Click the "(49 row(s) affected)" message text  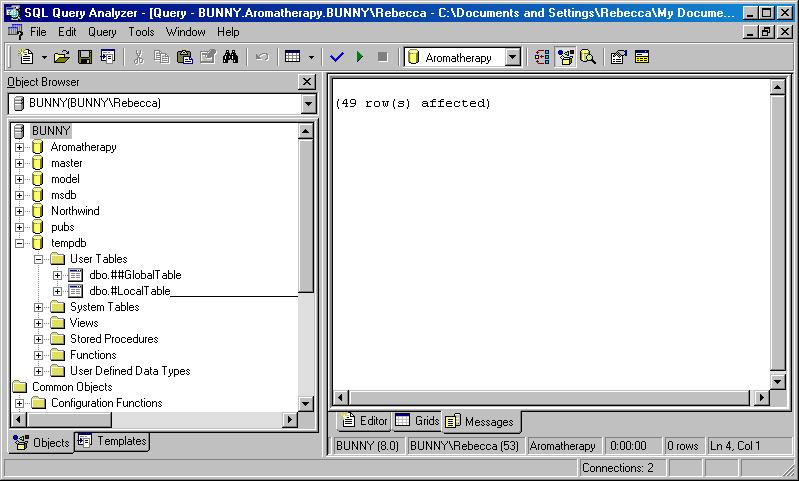click(x=413, y=103)
